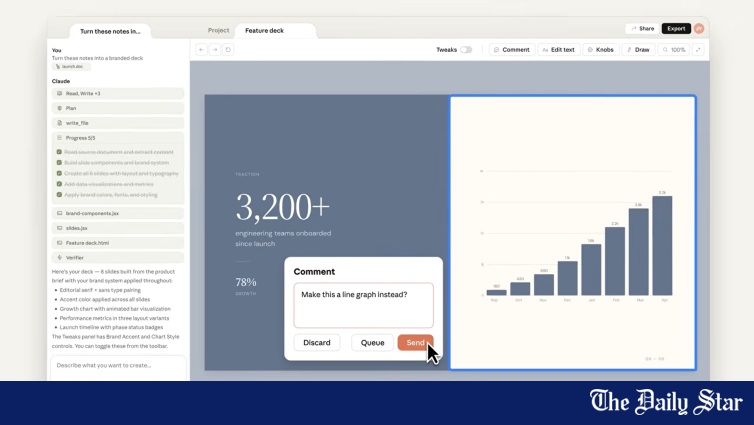Toggle 'Build slide components and brand system' checkbox
This screenshot has width=754, height=425.
pyautogui.click(x=59, y=162)
